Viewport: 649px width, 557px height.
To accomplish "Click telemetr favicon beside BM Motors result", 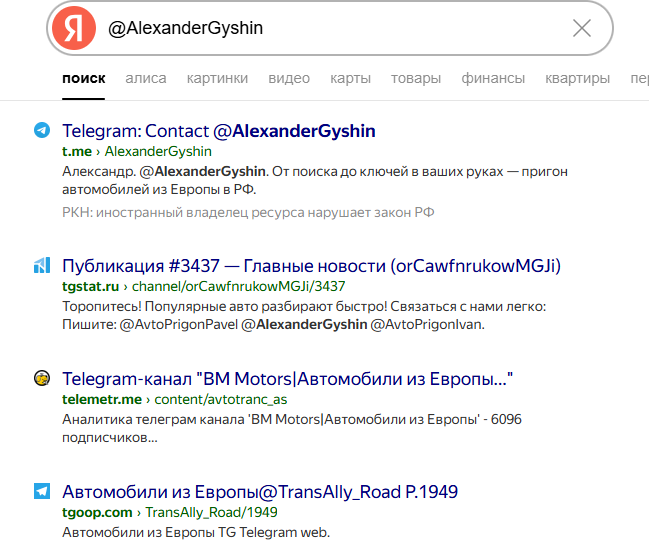I will (41, 378).
